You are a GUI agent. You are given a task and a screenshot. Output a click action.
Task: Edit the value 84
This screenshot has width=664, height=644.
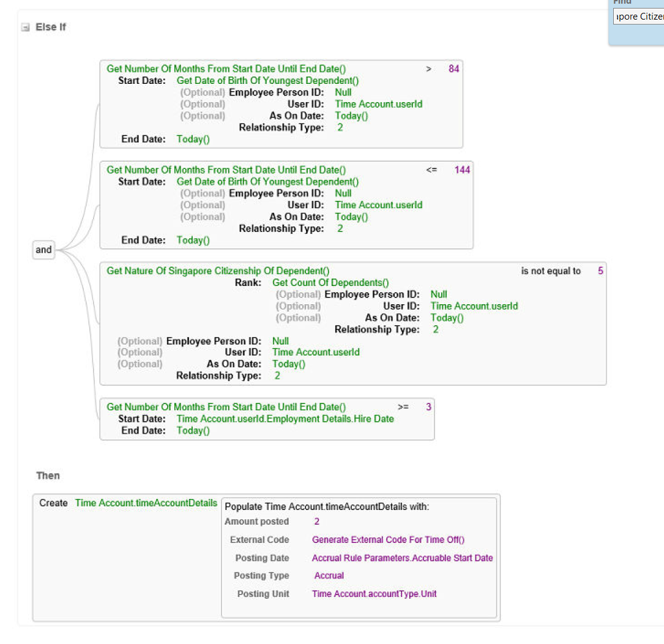453,69
